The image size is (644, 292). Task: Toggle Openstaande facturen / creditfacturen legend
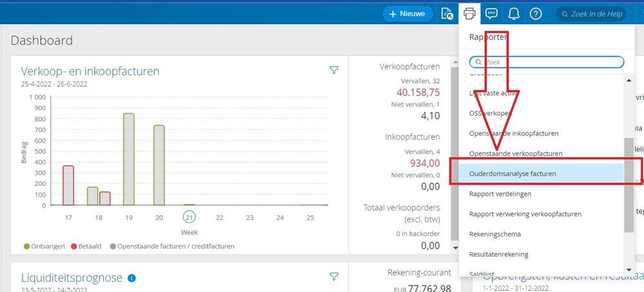click(172, 246)
